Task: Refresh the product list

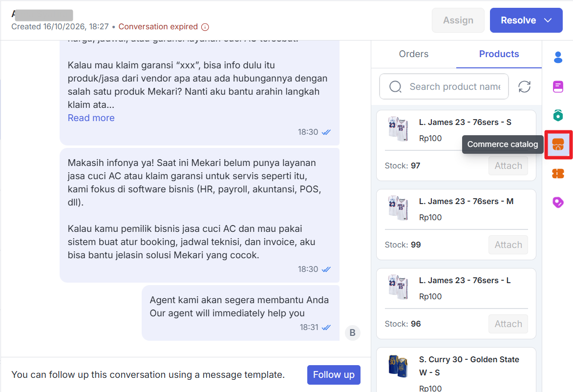Action: point(525,86)
